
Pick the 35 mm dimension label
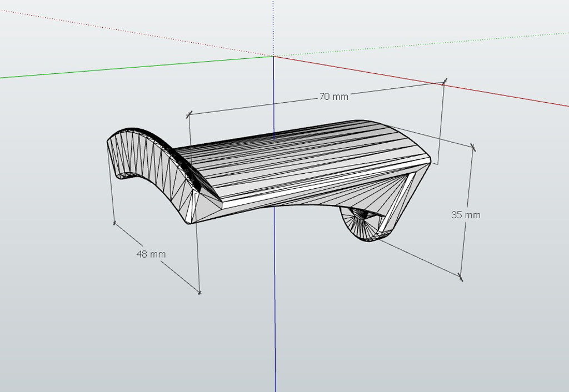coord(466,215)
